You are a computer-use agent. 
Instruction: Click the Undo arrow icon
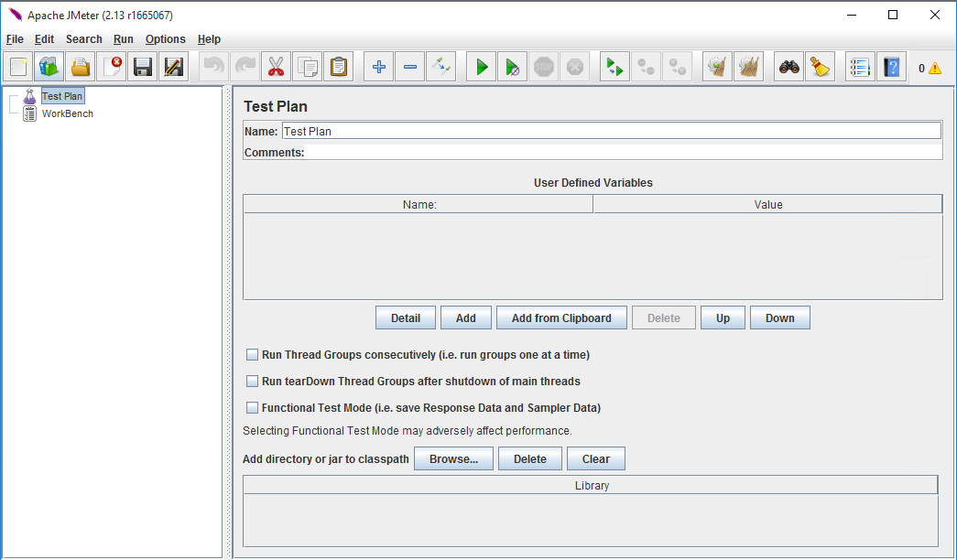coord(214,67)
